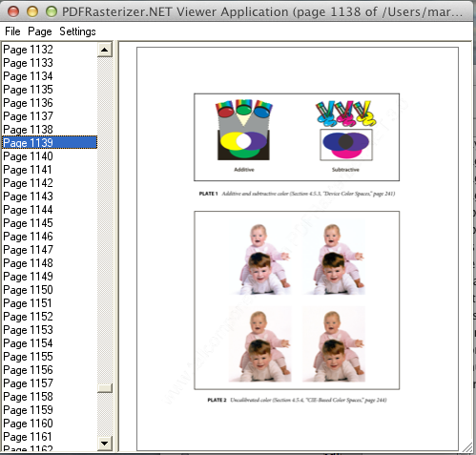The image size is (476, 455).
Task: Open the Page menu
Action: [x=40, y=31]
